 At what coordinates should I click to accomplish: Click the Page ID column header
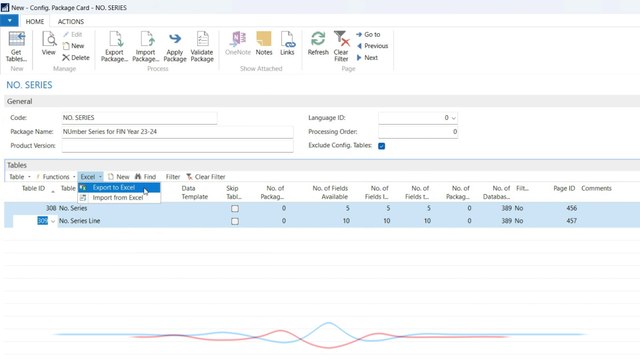click(x=564, y=189)
